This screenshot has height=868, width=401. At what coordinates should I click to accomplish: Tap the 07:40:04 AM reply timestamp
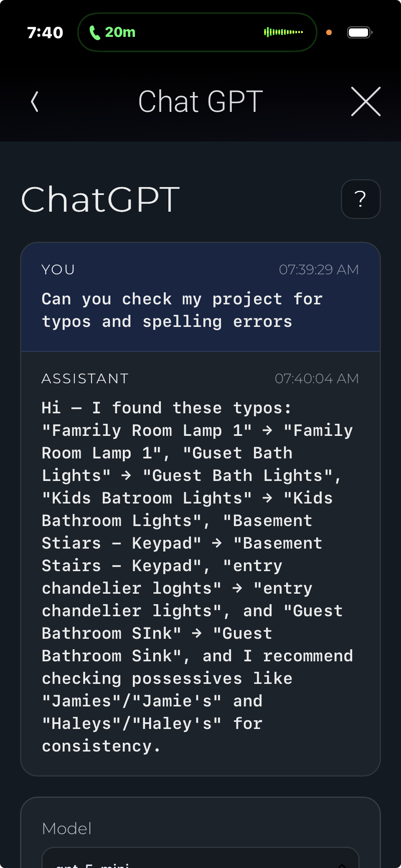pos(317,379)
